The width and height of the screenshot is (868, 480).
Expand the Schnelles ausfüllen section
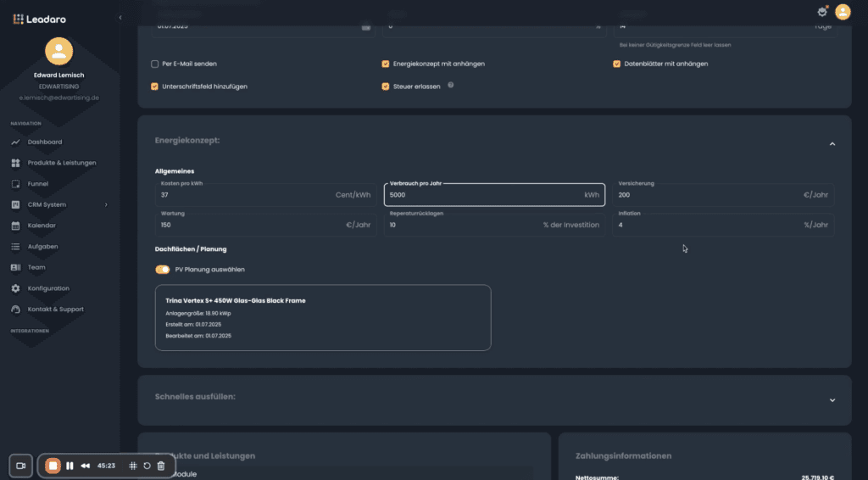(832, 400)
